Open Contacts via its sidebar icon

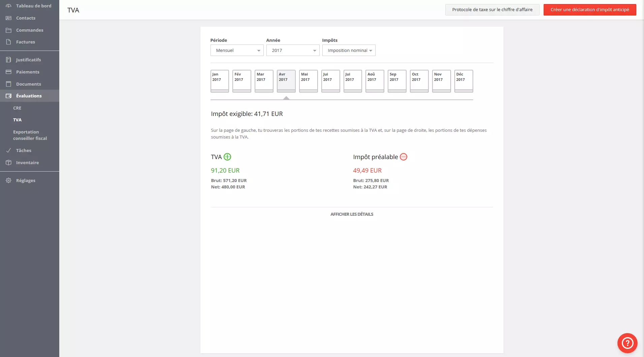(x=9, y=18)
